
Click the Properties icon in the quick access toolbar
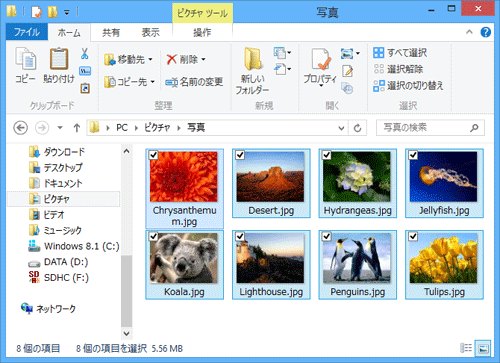[36, 12]
